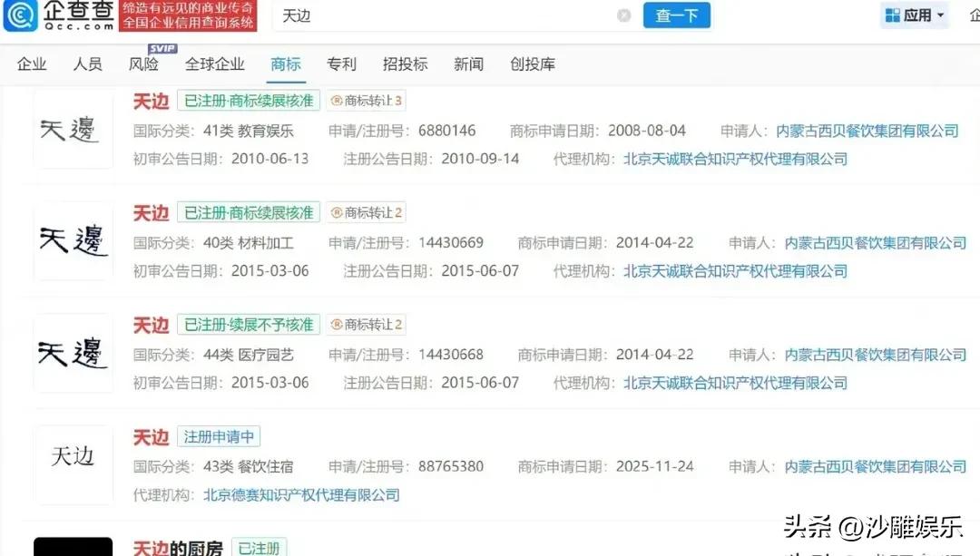Open 天边 title of trademark 14430669

click(151, 212)
